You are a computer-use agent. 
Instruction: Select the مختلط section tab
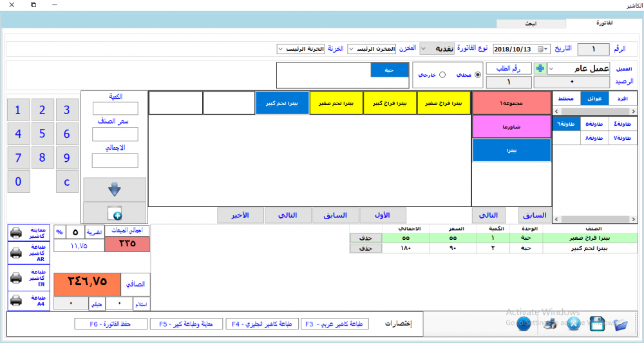tap(566, 99)
